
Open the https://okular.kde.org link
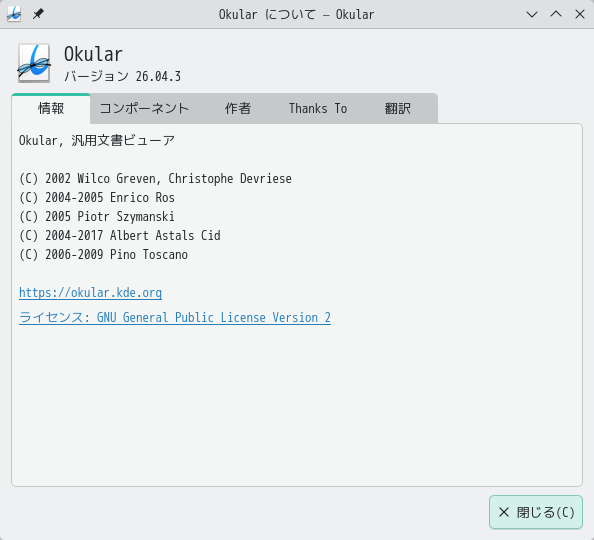tap(91, 293)
